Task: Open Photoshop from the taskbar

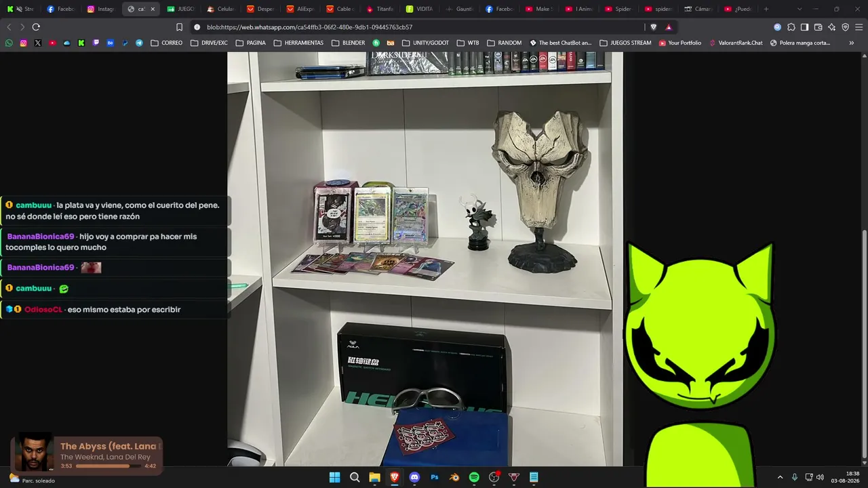Action: tap(435, 477)
